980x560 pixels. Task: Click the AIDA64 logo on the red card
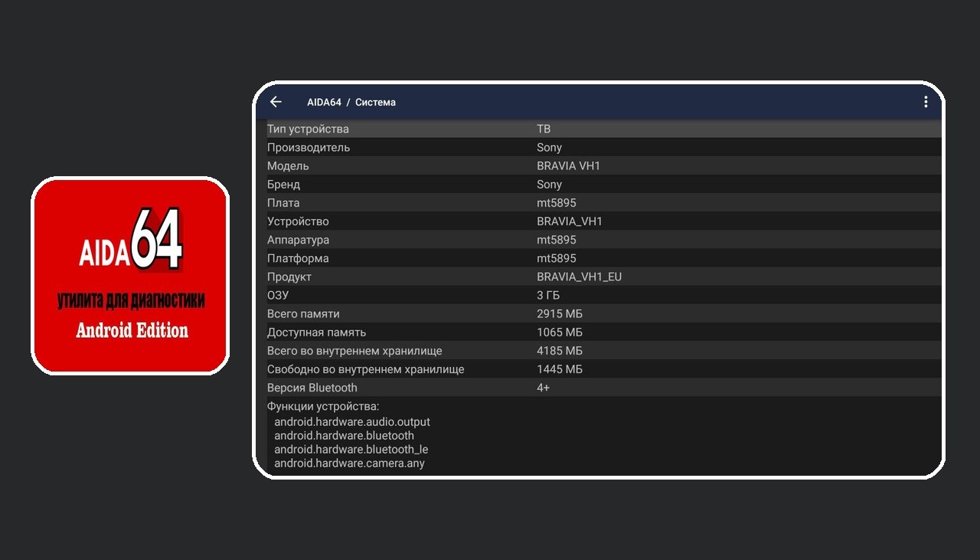(x=131, y=239)
